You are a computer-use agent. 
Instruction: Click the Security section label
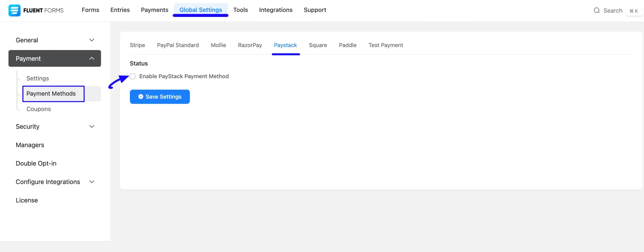27,126
